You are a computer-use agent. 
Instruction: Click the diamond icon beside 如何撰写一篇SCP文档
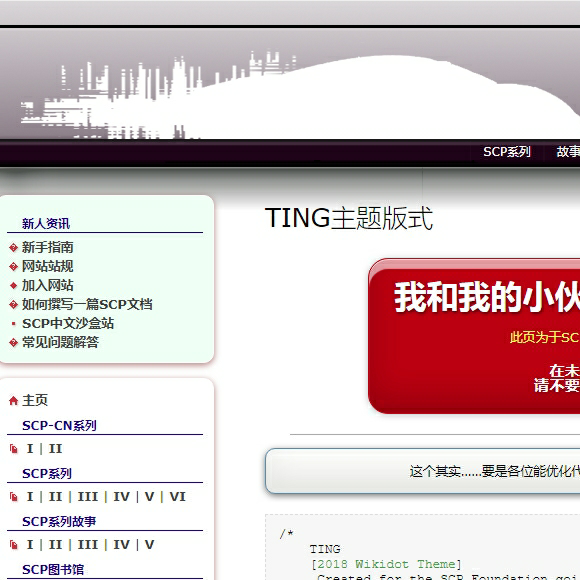13,304
